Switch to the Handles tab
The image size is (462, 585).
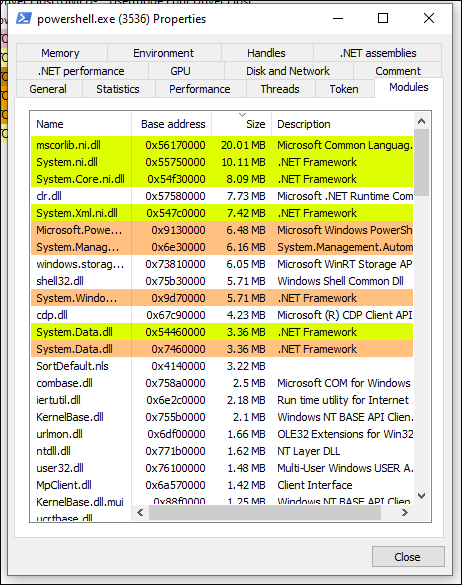click(x=266, y=53)
